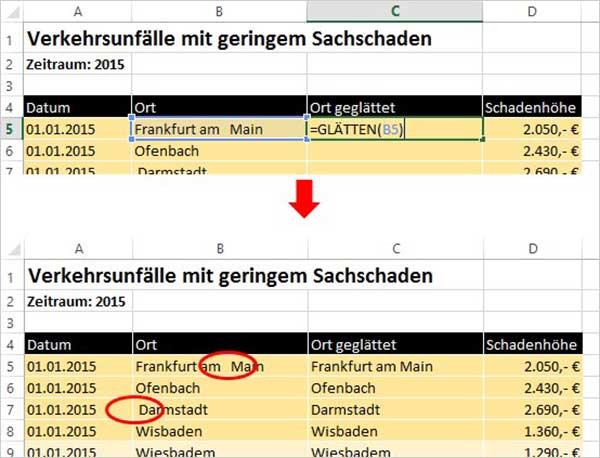Click '2.690,- €' in lower sheet

point(533,409)
